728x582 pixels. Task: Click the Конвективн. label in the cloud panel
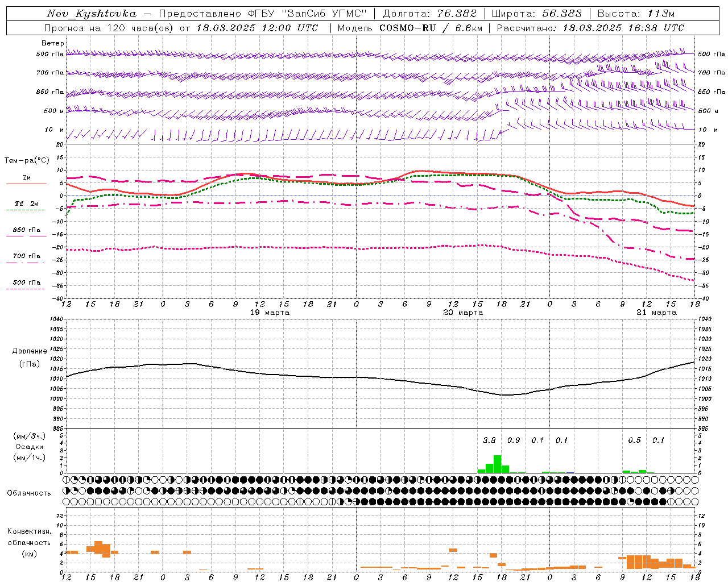coord(29,531)
